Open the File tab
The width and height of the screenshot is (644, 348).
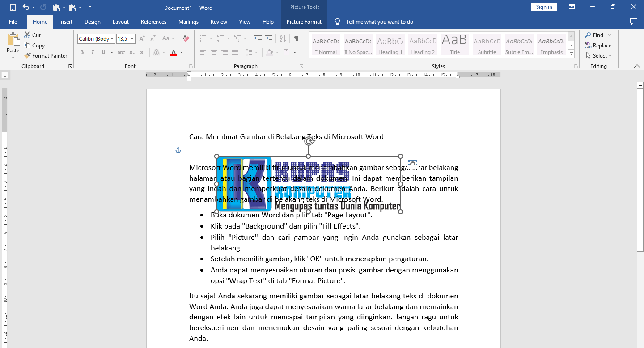tap(13, 21)
